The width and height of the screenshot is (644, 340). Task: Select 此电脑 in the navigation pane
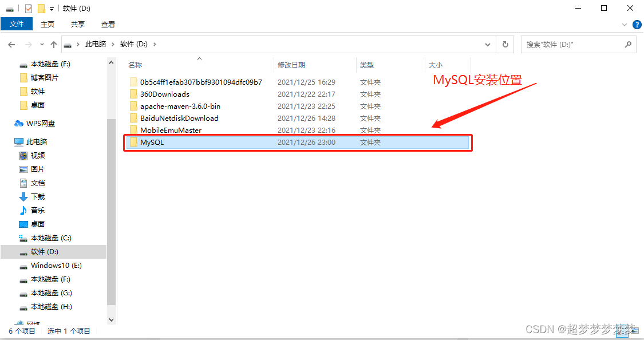pos(37,142)
